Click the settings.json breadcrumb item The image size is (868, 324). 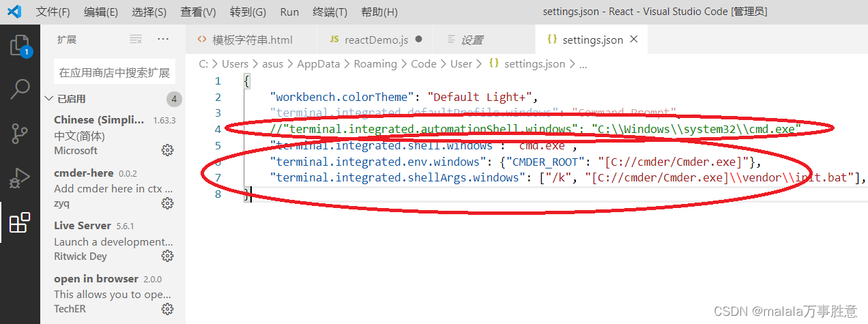[x=534, y=63]
